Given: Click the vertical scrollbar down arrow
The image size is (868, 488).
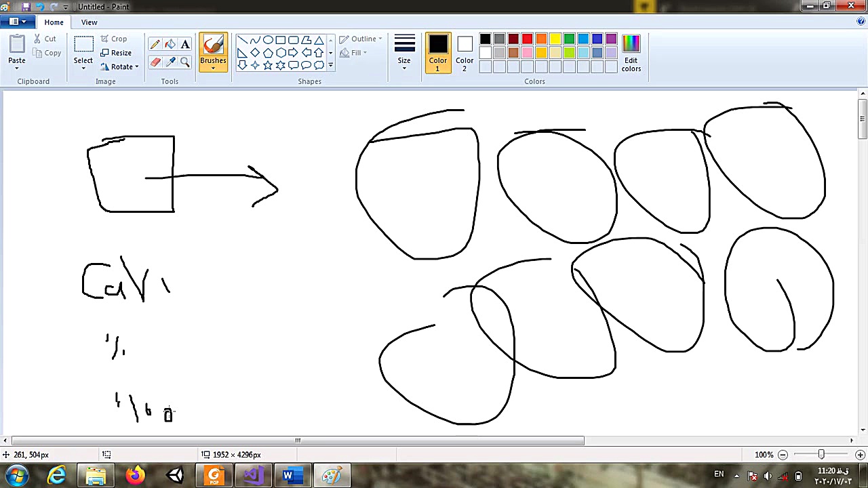Looking at the screenshot, I should point(863,430).
